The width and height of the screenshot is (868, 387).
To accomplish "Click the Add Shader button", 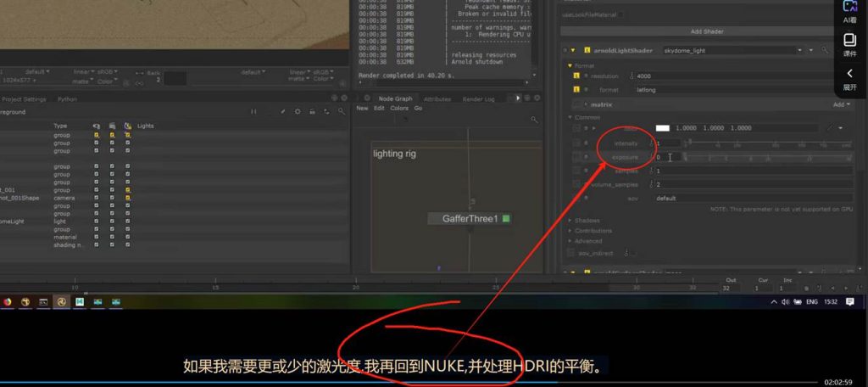I will click(x=707, y=31).
